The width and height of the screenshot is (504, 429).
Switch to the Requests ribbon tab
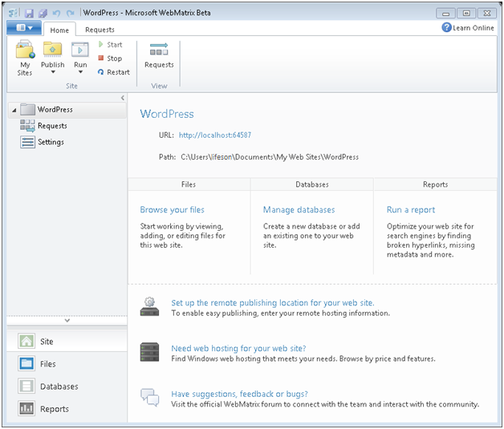(100, 30)
